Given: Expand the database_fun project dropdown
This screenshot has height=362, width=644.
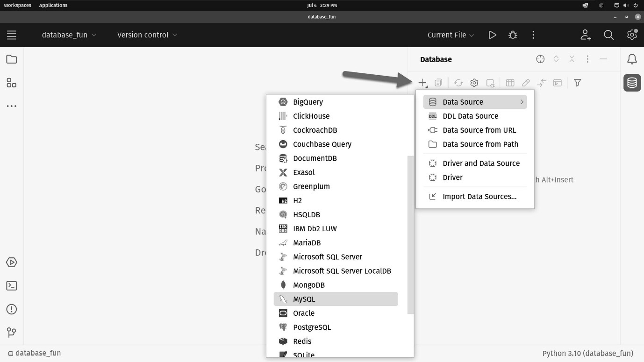Looking at the screenshot, I should (69, 35).
